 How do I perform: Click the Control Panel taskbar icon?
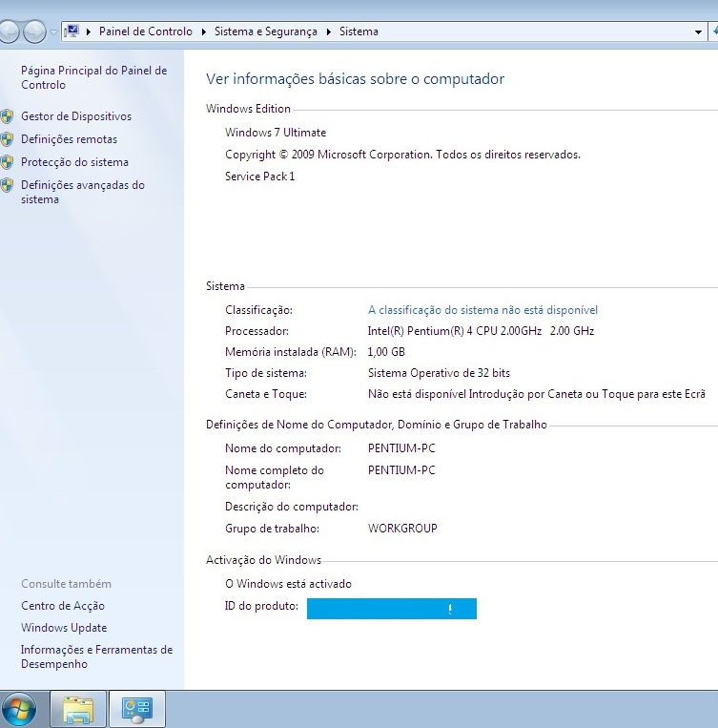pyautogui.click(x=137, y=709)
